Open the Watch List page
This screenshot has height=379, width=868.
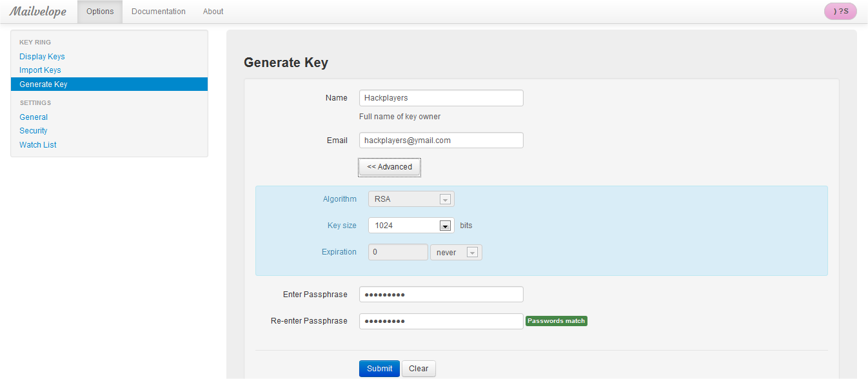(x=38, y=145)
